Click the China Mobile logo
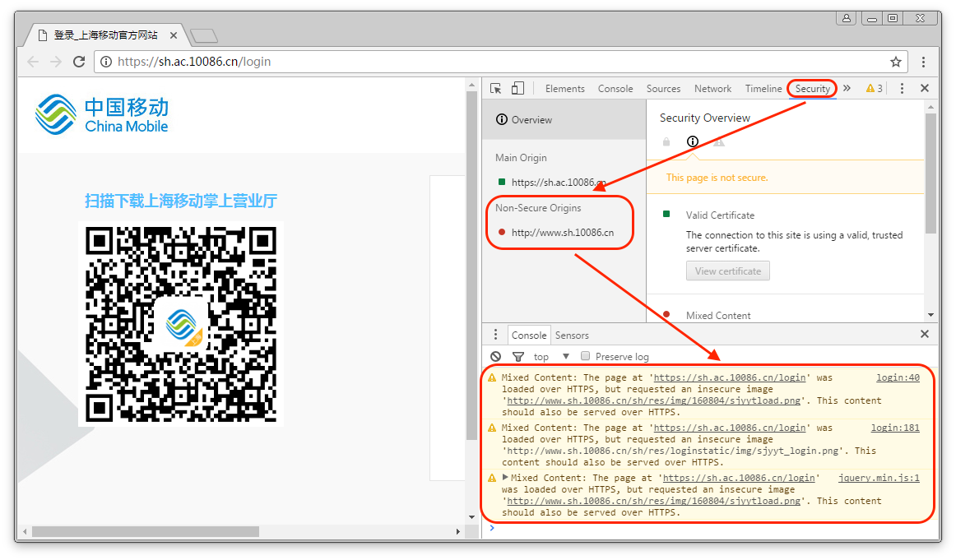 101,114
